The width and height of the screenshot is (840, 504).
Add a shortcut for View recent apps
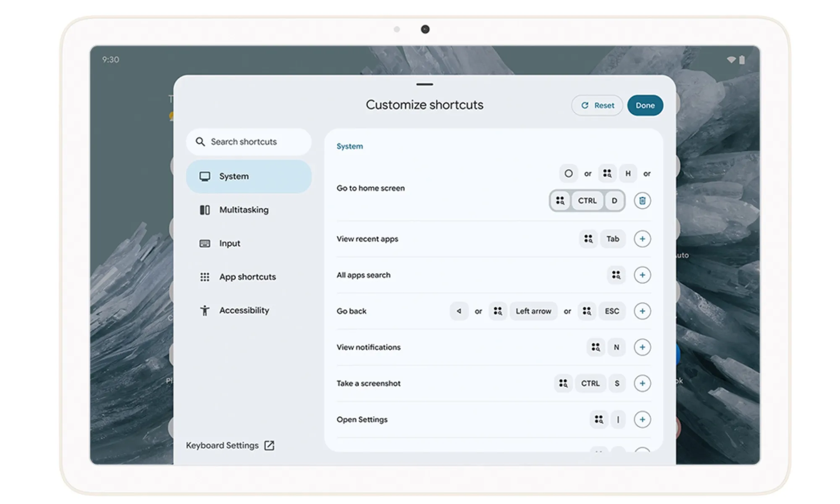pos(642,239)
